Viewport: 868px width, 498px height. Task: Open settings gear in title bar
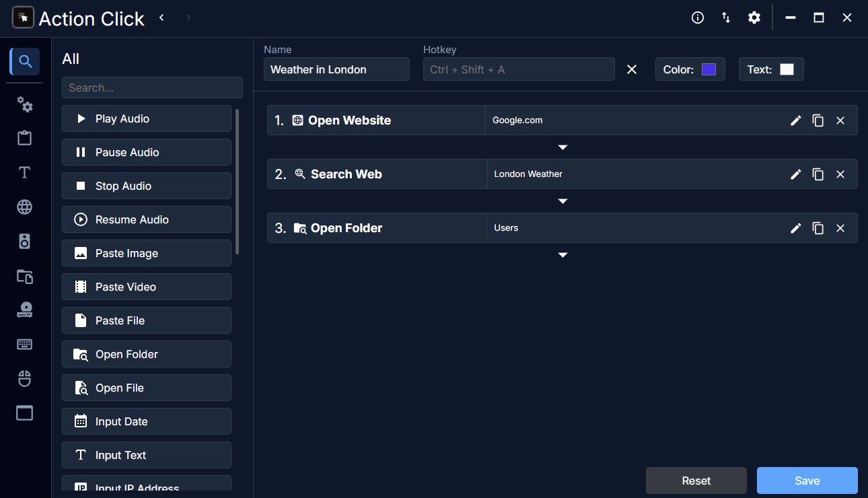tap(754, 18)
